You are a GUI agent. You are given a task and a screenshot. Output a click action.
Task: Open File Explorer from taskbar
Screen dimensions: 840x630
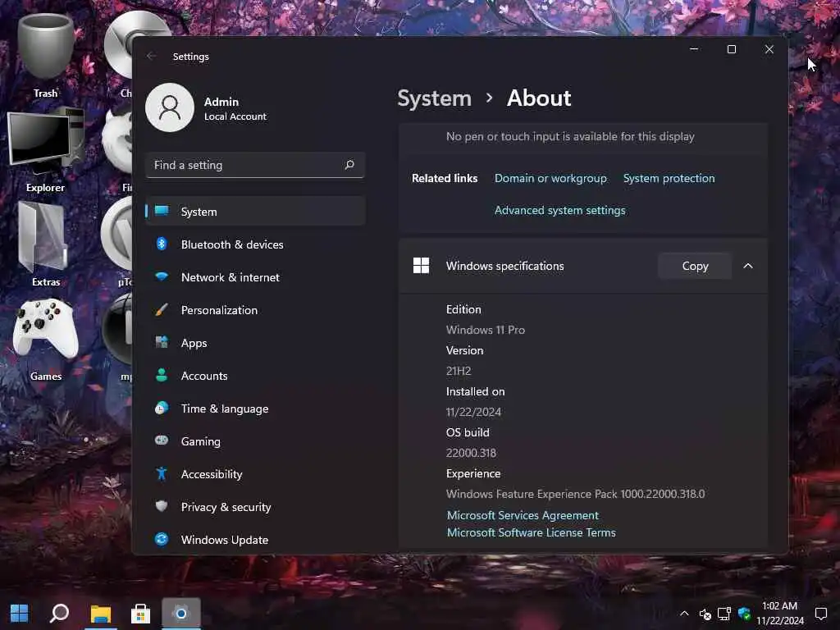pyautogui.click(x=100, y=613)
